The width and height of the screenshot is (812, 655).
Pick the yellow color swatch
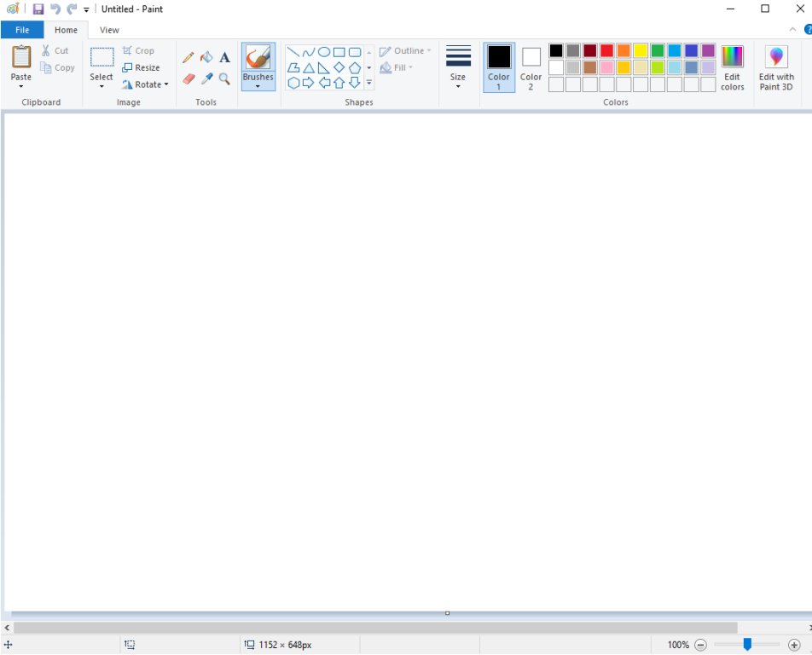click(x=640, y=50)
